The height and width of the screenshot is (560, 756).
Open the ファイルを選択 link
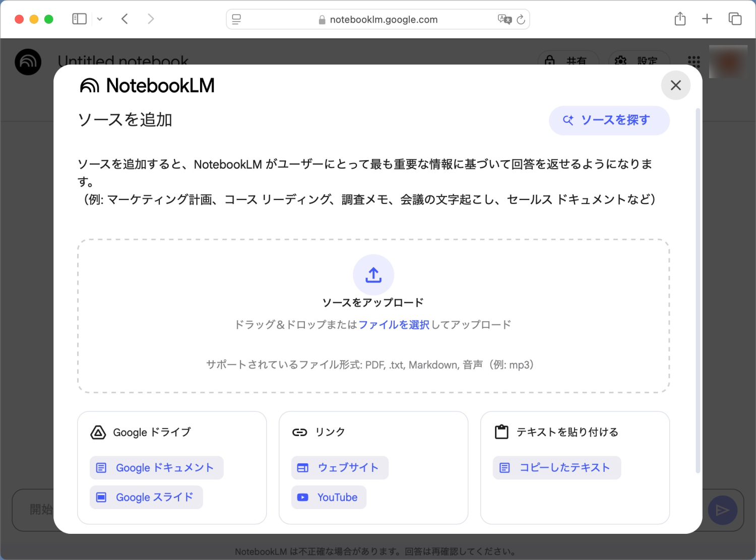click(x=394, y=325)
